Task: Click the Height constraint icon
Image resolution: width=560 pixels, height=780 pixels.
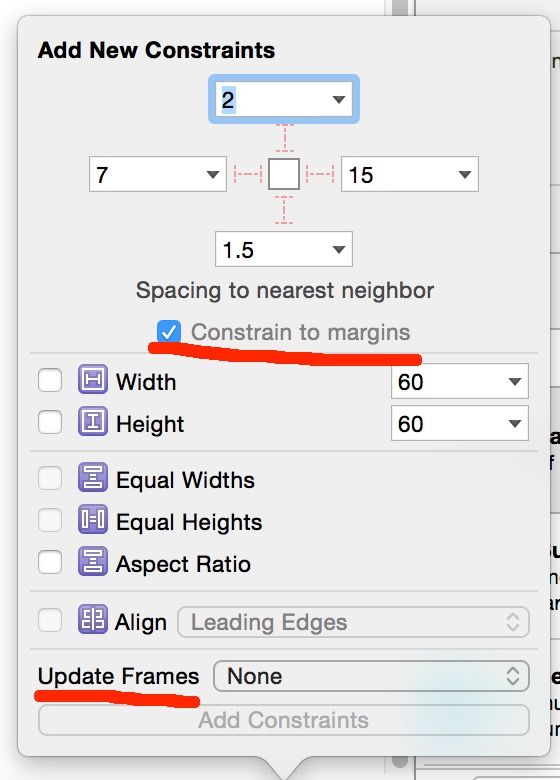Action: tap(93, 421)
